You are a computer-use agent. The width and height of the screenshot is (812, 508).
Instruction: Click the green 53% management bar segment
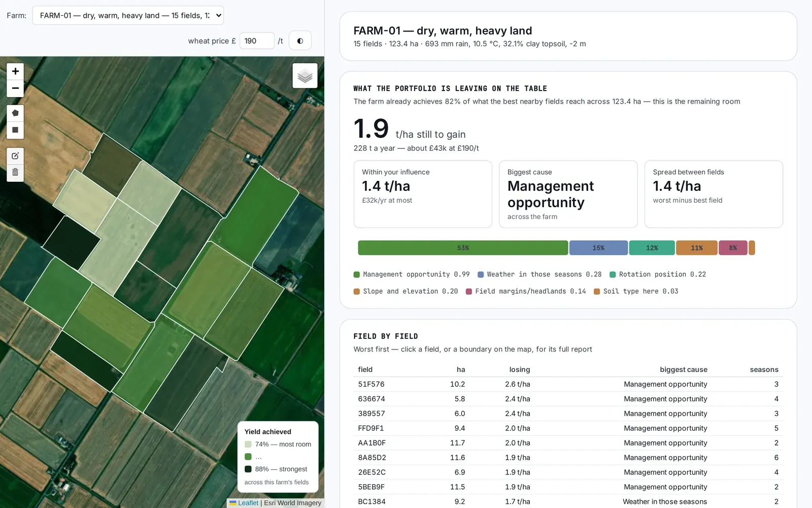(x=463, y=248)
